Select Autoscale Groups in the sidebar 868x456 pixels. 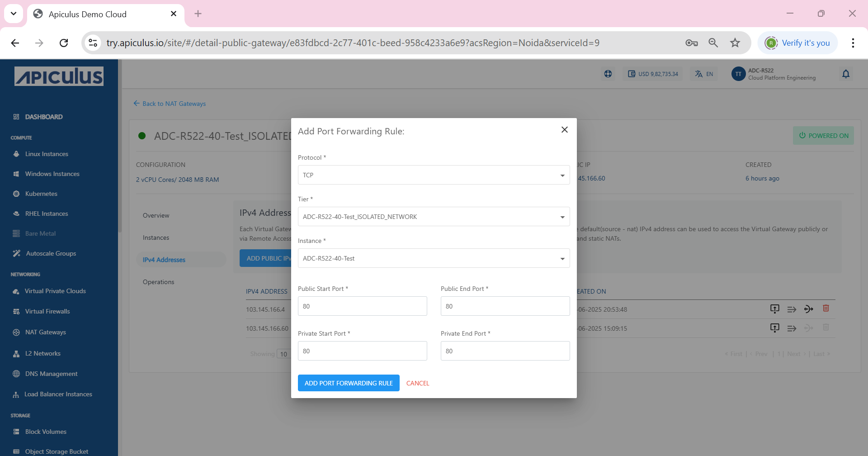(50, 253)
